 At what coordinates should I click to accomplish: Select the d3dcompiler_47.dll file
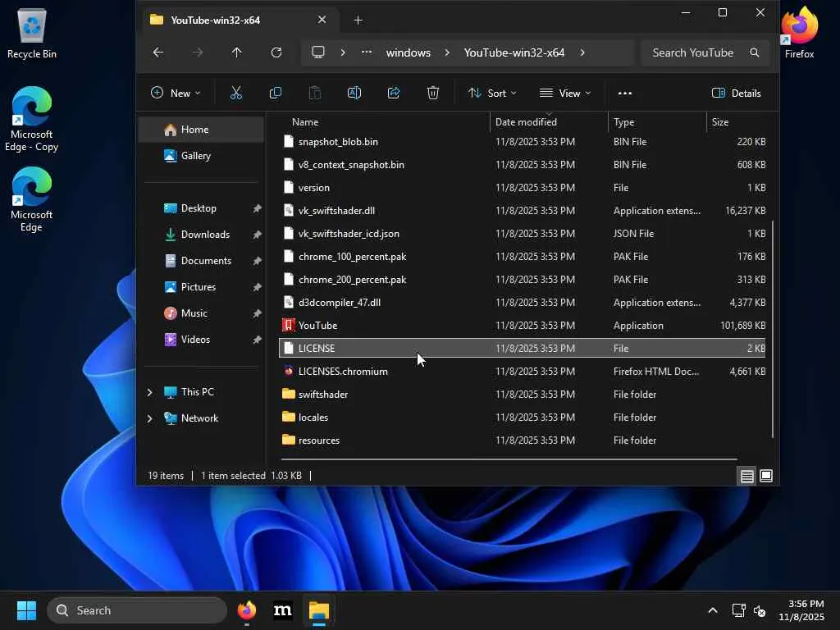[x=523, y=303]
